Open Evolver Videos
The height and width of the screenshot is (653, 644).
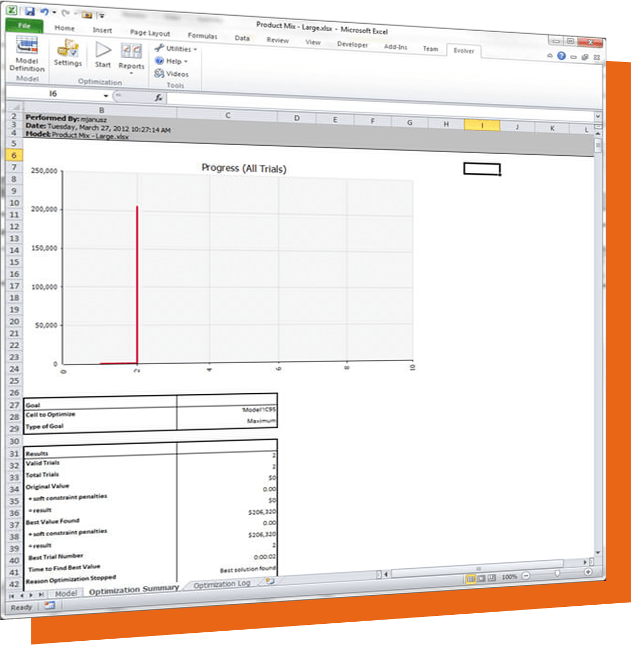tap(171, 74)
